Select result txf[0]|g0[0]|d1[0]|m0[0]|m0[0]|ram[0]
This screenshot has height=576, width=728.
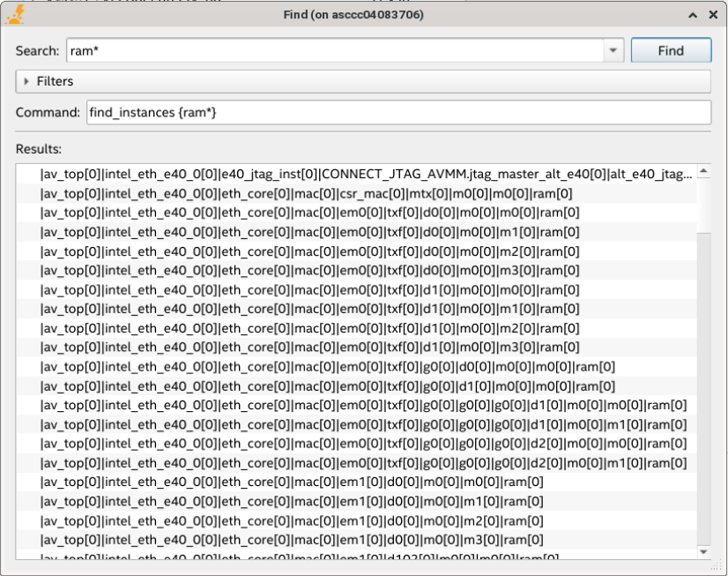[x=357, y=386]
